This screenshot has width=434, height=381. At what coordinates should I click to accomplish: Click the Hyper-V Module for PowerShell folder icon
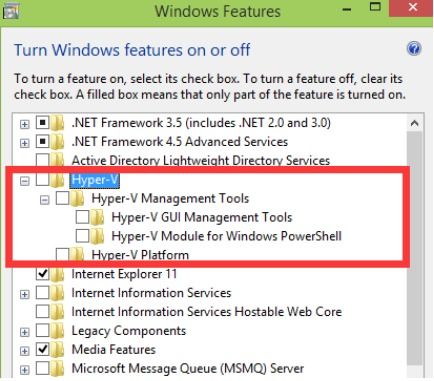point(98,236)
